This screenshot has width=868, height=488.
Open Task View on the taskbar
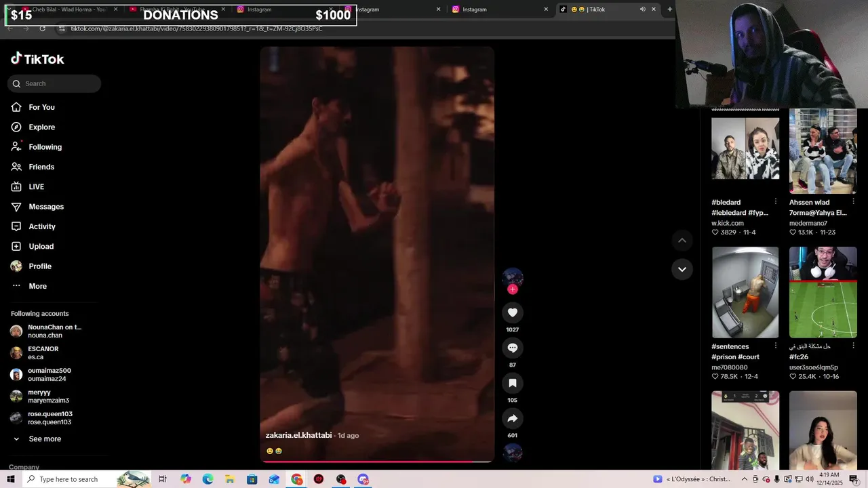tap(163, 479)
